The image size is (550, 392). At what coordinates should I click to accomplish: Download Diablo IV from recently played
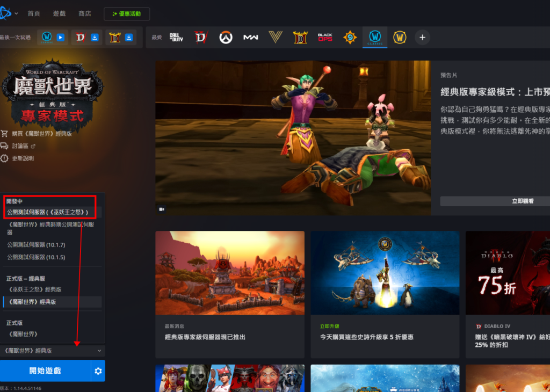(95, 37)
